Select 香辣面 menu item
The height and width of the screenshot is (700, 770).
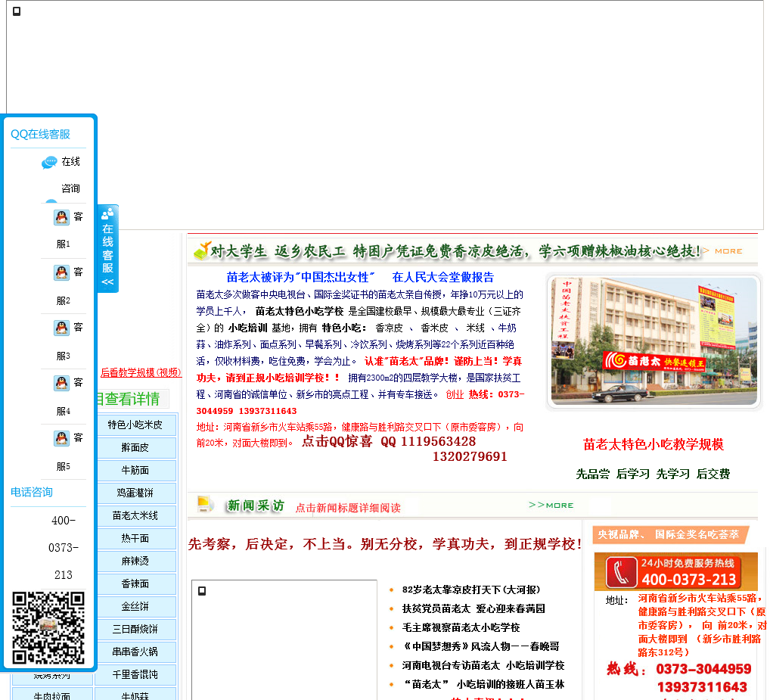tap(135, 583)
